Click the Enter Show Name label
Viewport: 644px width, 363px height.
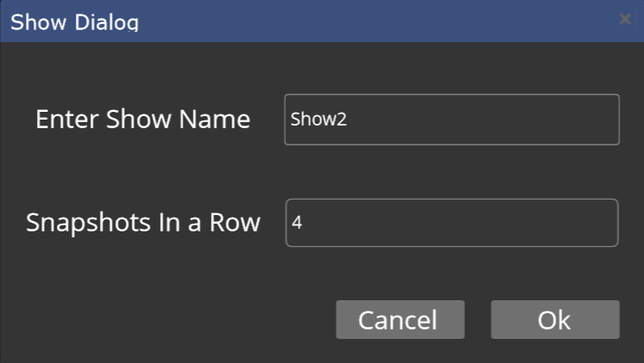(x=143, y=120)
